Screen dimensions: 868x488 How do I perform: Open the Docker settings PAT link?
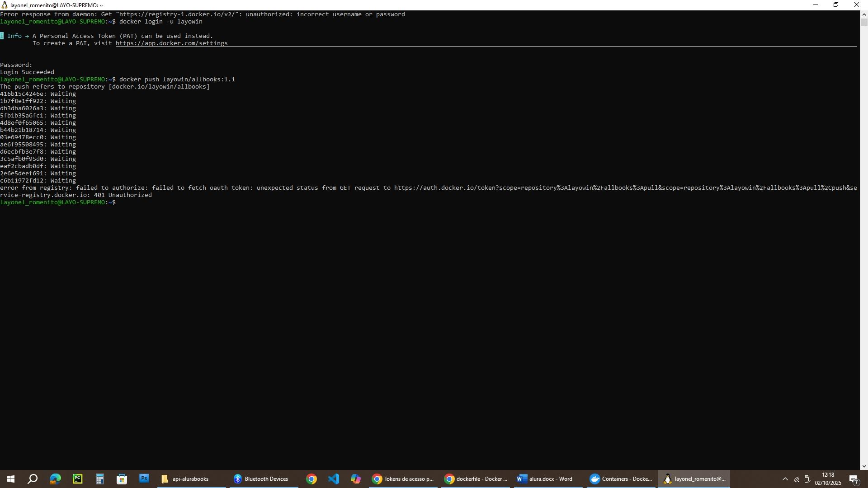[171, 43]
